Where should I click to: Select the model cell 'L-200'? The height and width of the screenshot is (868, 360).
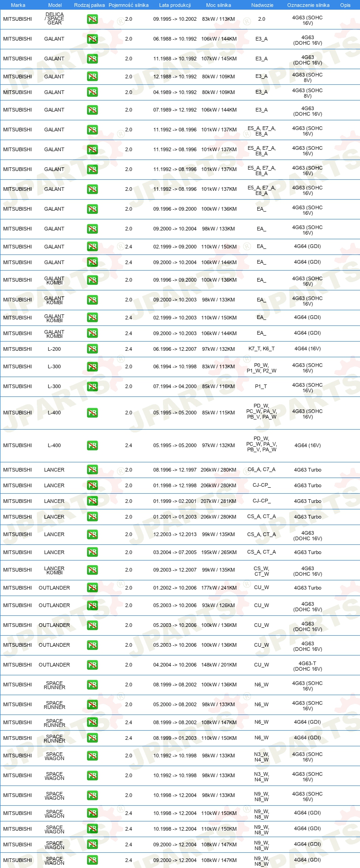(x=54, y=349)
